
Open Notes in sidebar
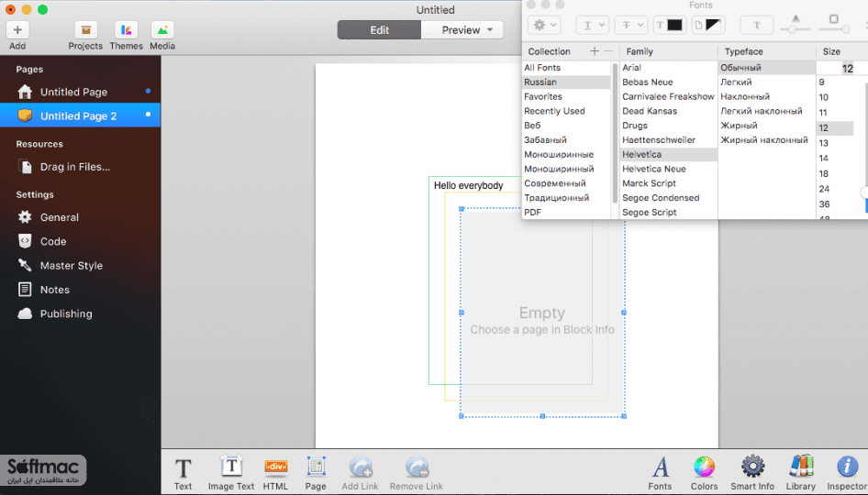click(54, 290)
